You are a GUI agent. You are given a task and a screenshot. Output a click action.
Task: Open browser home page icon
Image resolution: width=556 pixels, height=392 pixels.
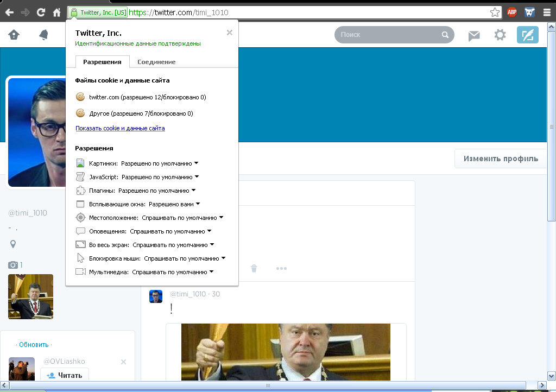point(56,13)
